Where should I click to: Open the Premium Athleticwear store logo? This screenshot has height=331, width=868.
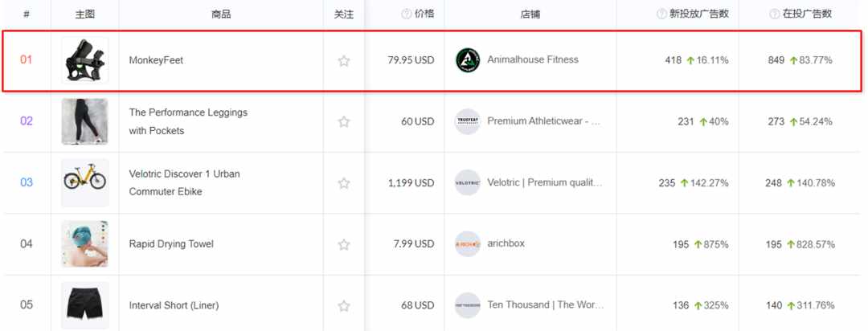tap(468, 121)
